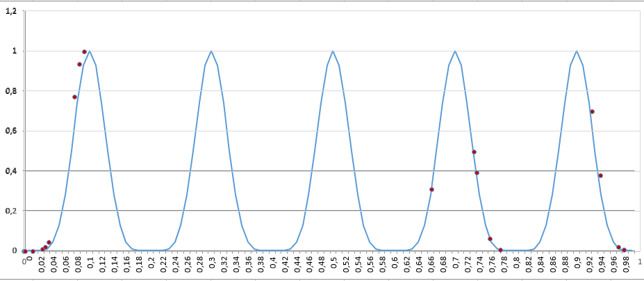Click the 0,2 vertical axis label

click(x=11, y=211)
